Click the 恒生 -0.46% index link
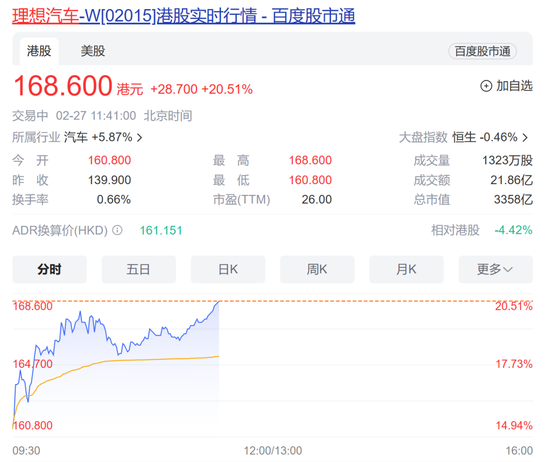Screen dimensions: 550x462 click(x=485, y=137)
